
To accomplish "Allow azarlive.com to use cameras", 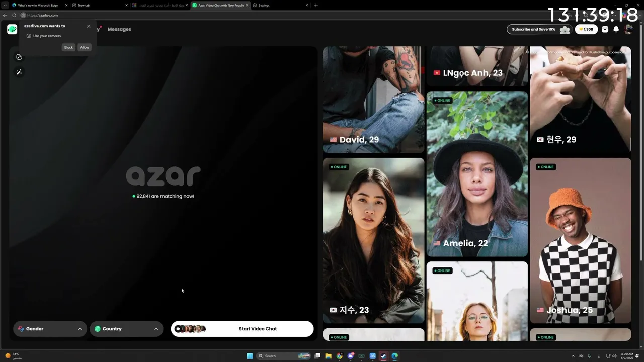I will [x=85, y=47].
